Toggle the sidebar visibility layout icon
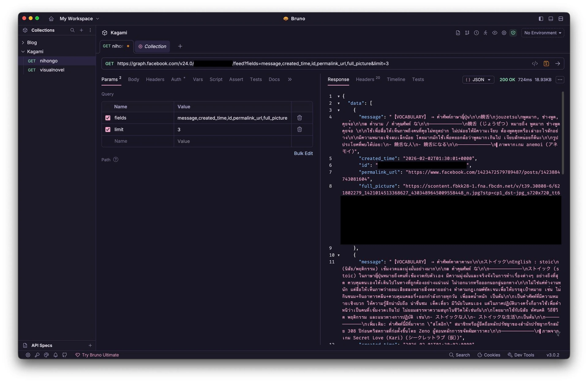 tap(541, 19)
